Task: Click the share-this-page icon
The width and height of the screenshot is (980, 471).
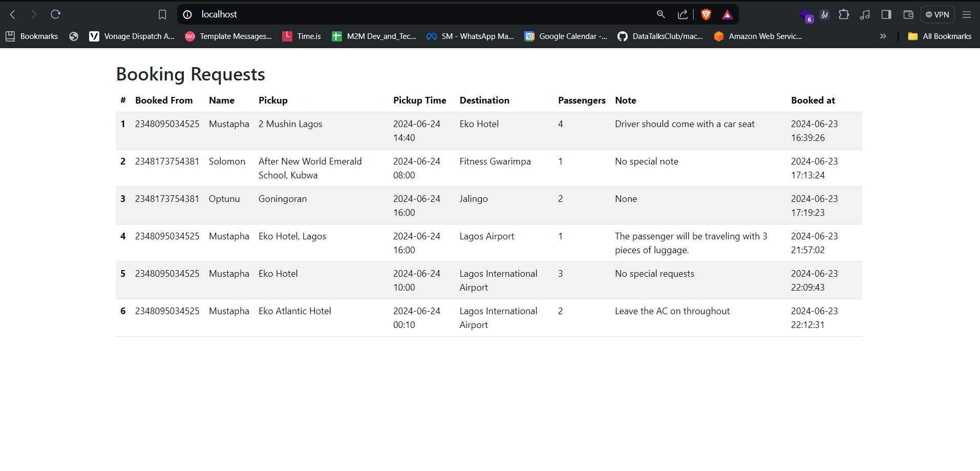Action: tap(682, 14)
